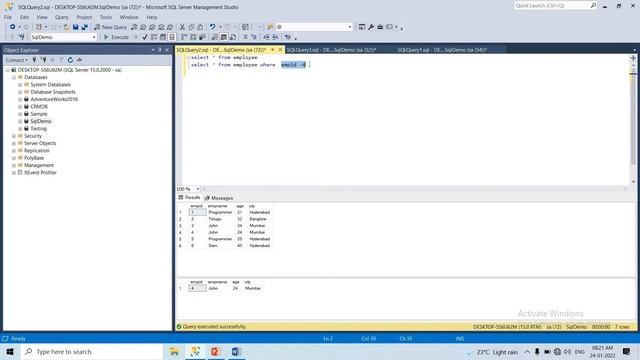Viewport: 640px width, 360px height.
Task: Select the XEvent Profiler node
Action: 40,173
